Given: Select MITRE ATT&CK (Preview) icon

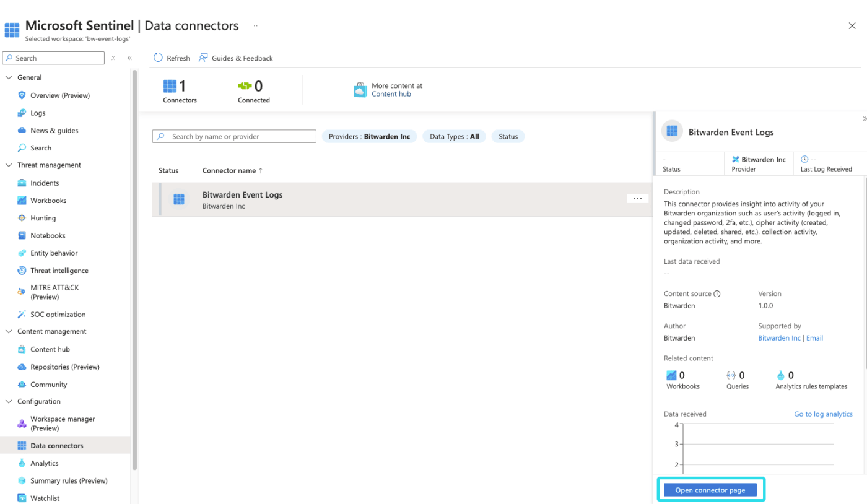Looking at the screenshot, I should click(22, 290).
